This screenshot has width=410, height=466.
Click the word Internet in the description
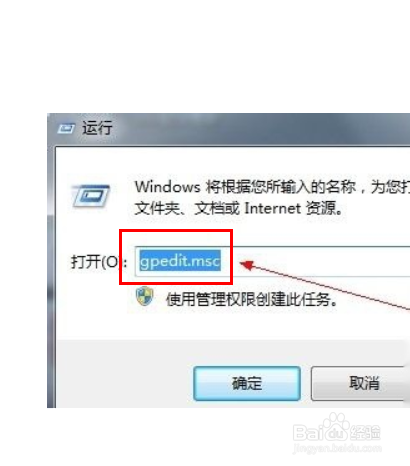pos(272,209)
